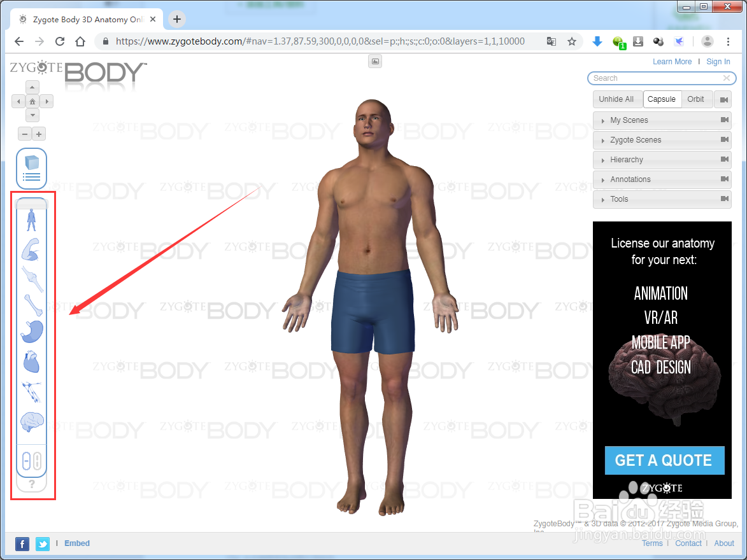The width and height of the screenshot is (747, 560).
Task: Select the heart circulatory layer icon
Action: [31, 362]
